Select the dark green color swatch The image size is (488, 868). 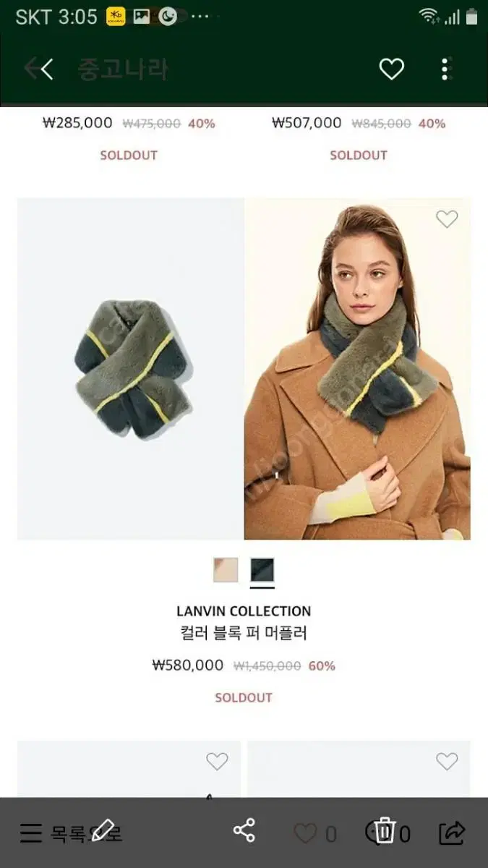(262, 570)
